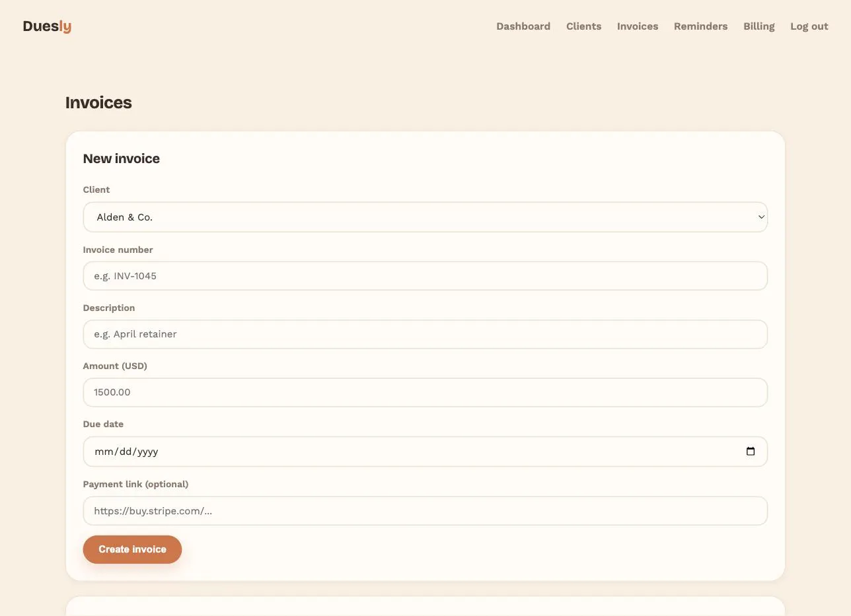Switch to Reminders page
Image resolution: width=851 pixels, height=616 pixels.
click(700, 26)
